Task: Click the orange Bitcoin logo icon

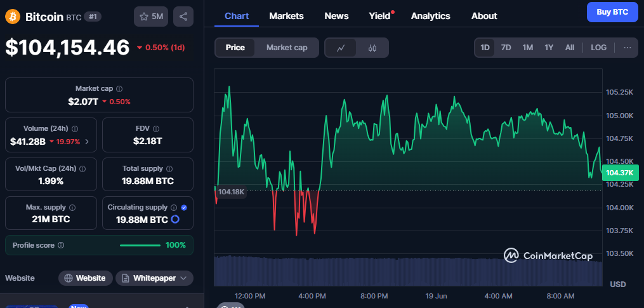Action: click(x=13, y=17)
